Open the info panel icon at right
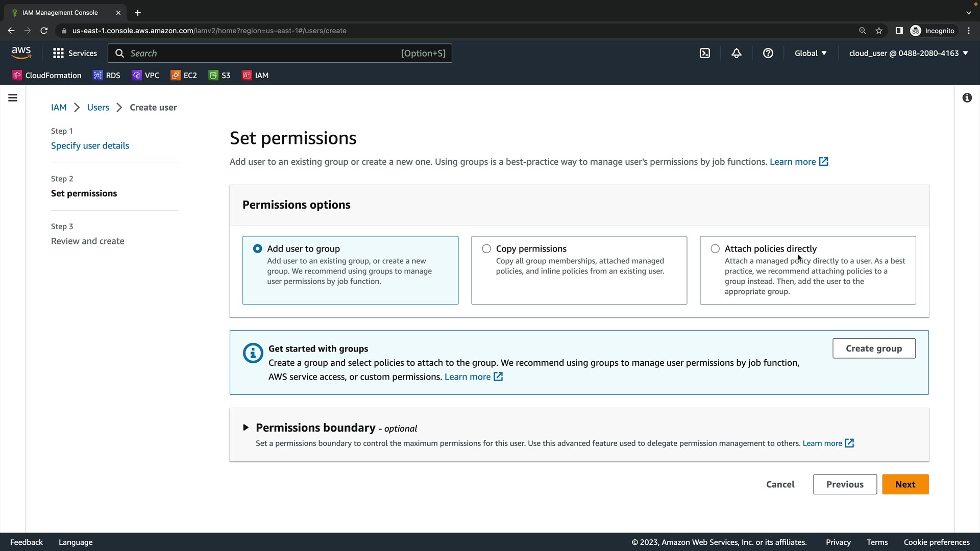The width and height of the screenshot is (980, 551). [967, 97]
